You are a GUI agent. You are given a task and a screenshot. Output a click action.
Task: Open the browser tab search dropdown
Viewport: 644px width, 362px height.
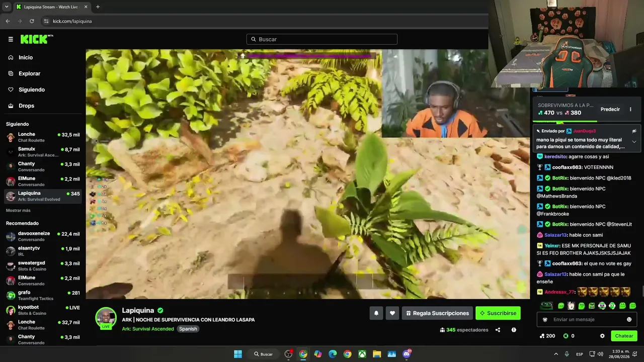pos(7,7)
